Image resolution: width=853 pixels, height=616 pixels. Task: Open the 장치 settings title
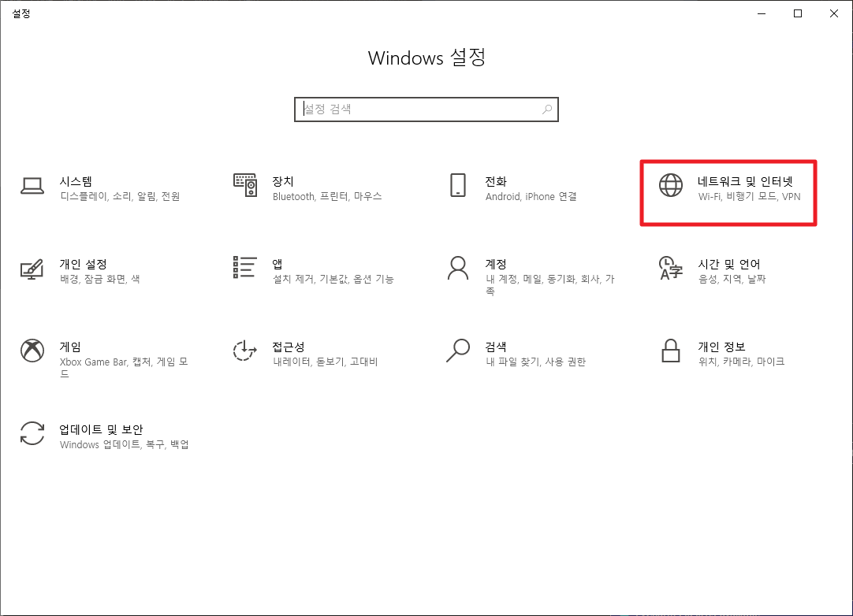(283, 181)
